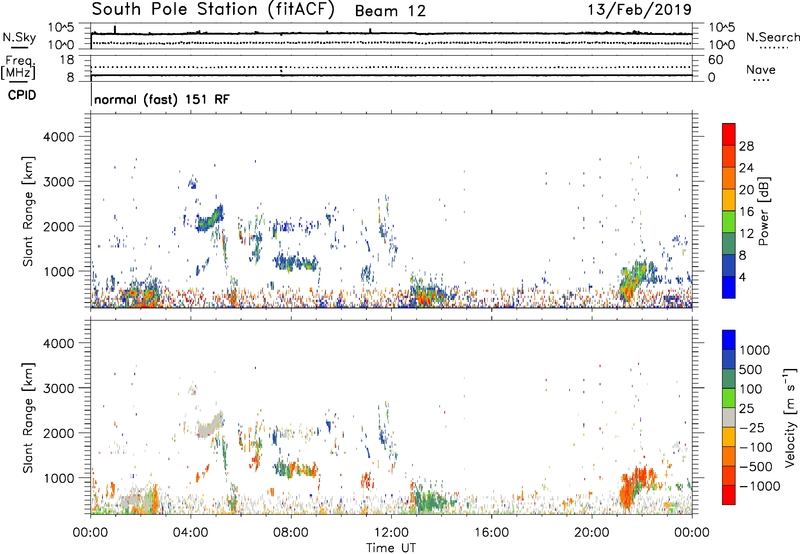Click the '20:00' time axis label
Viewport: 800px width, 554px height.
pos(591,533)
